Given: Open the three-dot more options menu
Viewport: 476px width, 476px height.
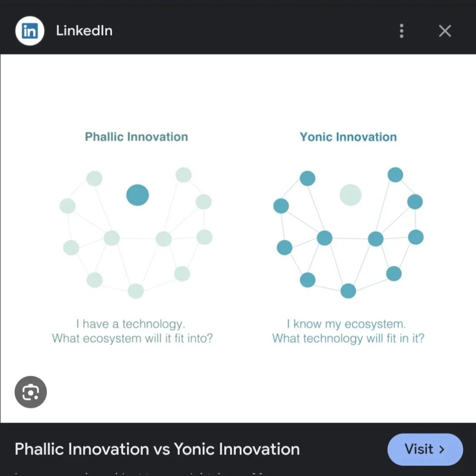Looking at the screenshot, I should (x=401, y=31).
